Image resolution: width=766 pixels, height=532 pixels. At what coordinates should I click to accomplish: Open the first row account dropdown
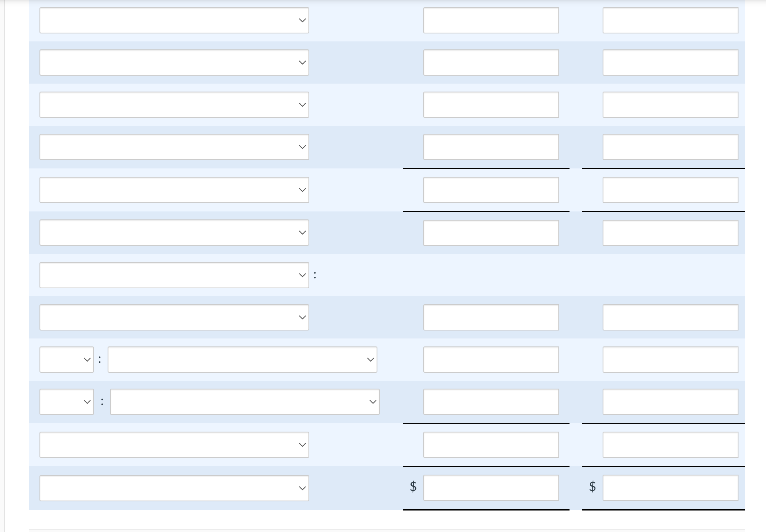click(x=174, y=20)
